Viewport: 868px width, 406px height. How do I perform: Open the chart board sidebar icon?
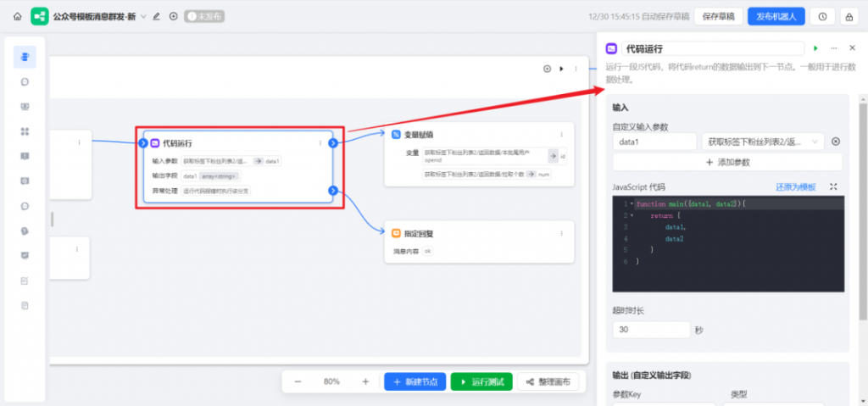25,255
